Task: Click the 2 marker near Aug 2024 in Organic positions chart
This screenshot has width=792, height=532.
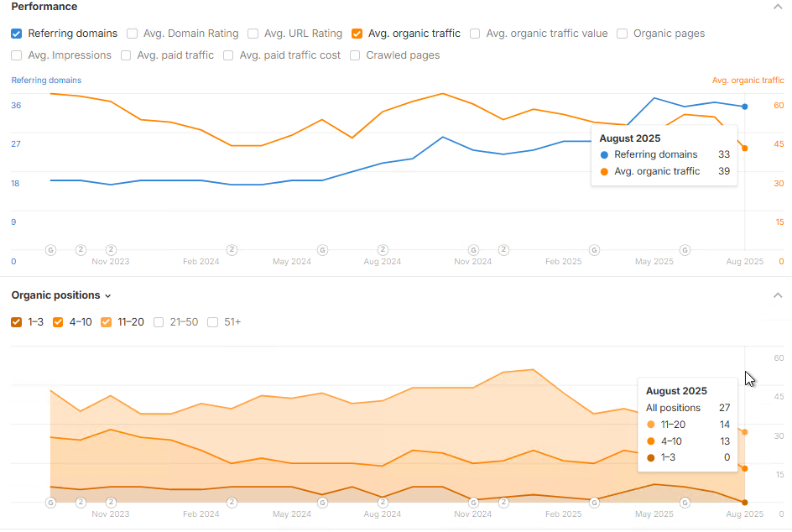Action: pyautogui.click(x=383, y=502)
